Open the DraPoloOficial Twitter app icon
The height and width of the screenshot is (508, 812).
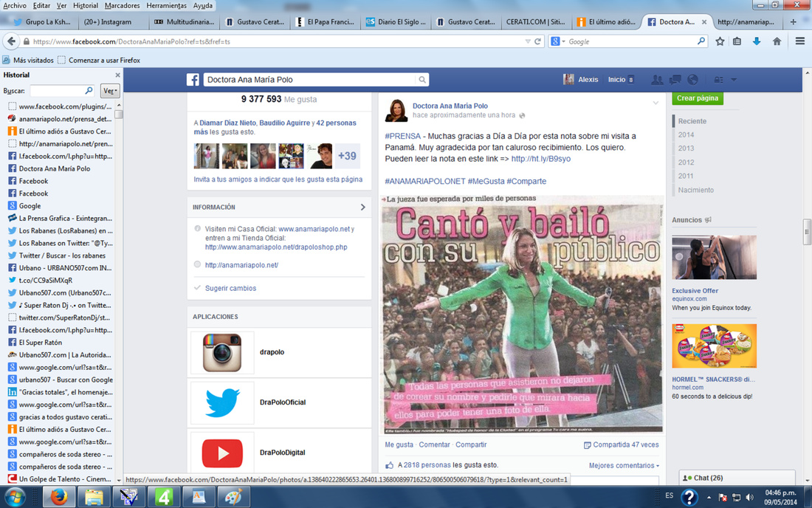pyautogui.click(x=222, y=403)
